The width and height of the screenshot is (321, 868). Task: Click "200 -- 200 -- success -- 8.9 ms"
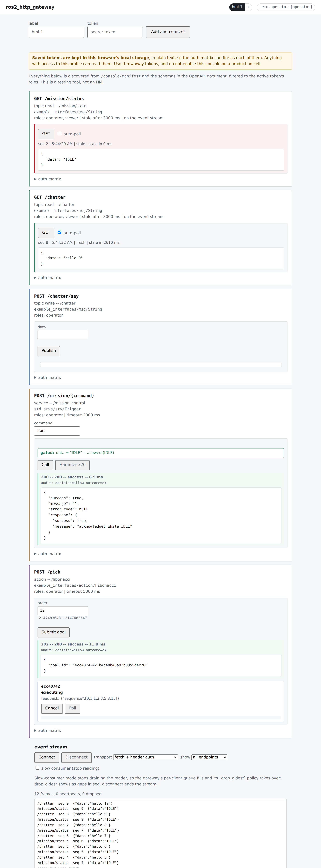pyautogui.click(x=72, y=477)
